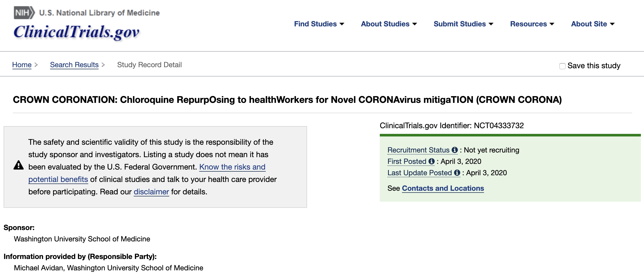Click the First Posted label link
This screenshot has width=644, height=275.
click(x=407, y=161)
